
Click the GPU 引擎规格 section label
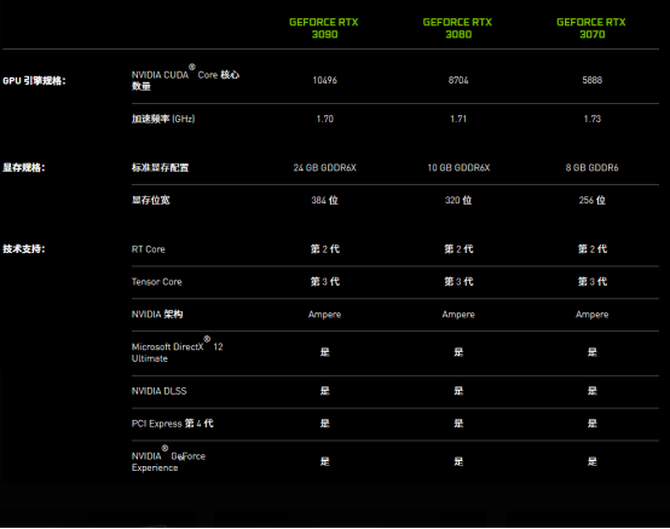pyautogui.click(x=35, y=80)
